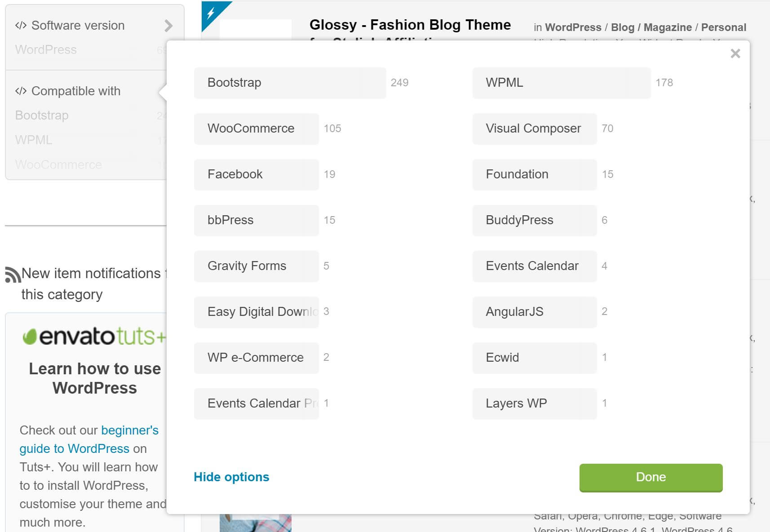Click the Hide options link
The height and width of the screenshot is (532, 770).
pyautogui.click(x=231, y=477)
